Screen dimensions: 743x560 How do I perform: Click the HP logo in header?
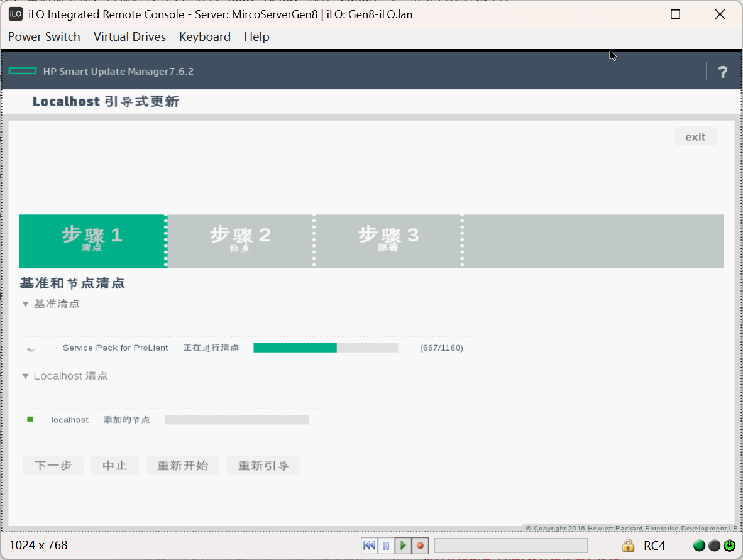click(23, 71)
